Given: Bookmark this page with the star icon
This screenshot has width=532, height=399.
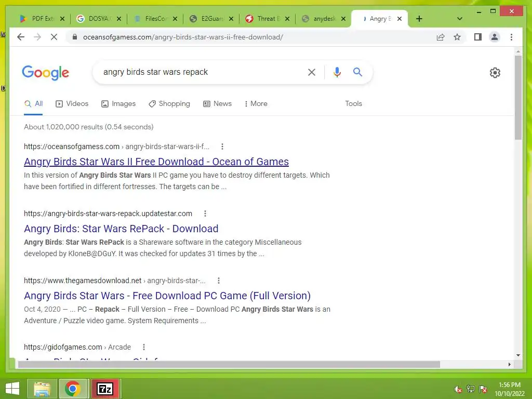Looking at the screenshot, I should click(x=457, y=37).
